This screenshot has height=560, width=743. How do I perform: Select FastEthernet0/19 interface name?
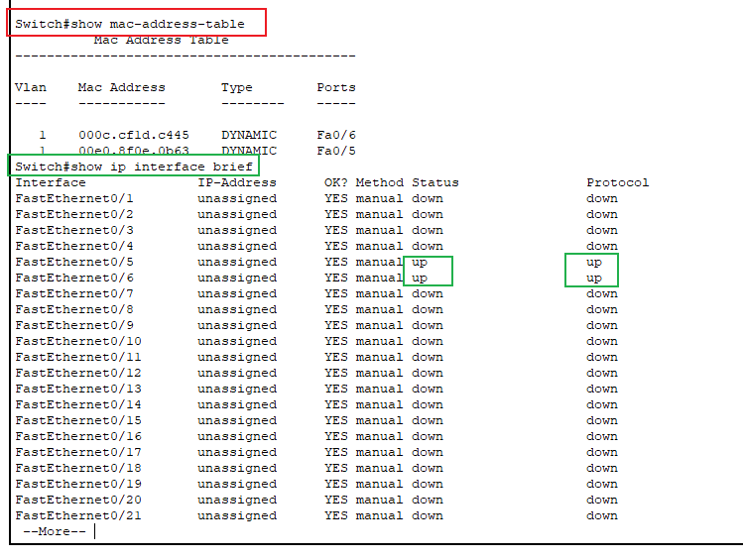(x=78, y=484)
